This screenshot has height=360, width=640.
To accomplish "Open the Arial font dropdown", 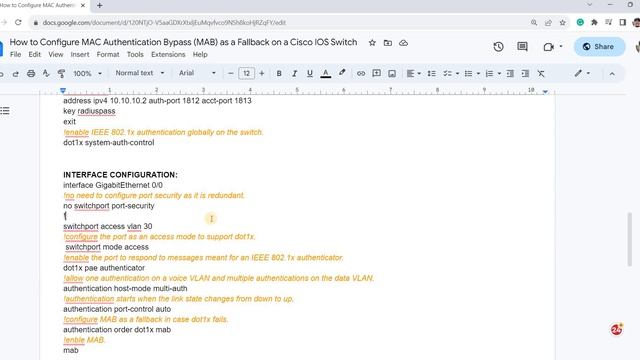I will point(197,73).
